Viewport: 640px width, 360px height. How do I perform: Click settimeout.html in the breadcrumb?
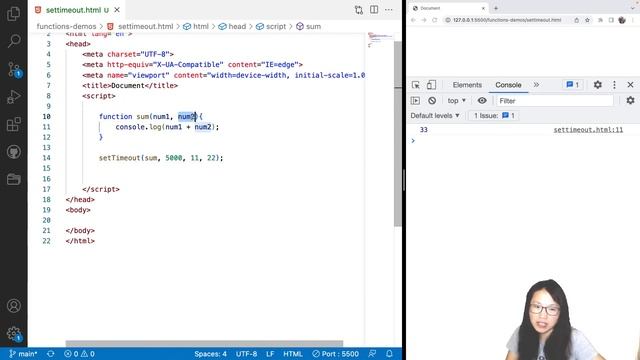pyautogui.click(x=145, y=26)
